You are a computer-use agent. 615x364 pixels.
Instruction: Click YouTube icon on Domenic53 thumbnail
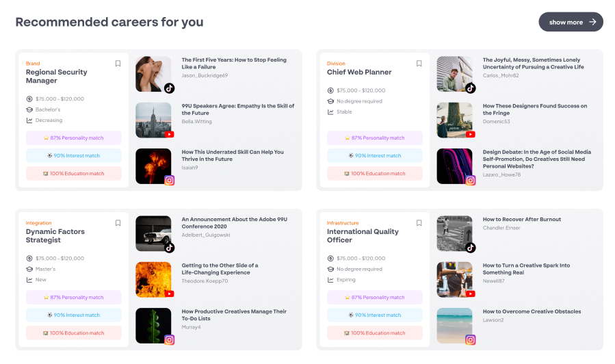coord(470,135)
